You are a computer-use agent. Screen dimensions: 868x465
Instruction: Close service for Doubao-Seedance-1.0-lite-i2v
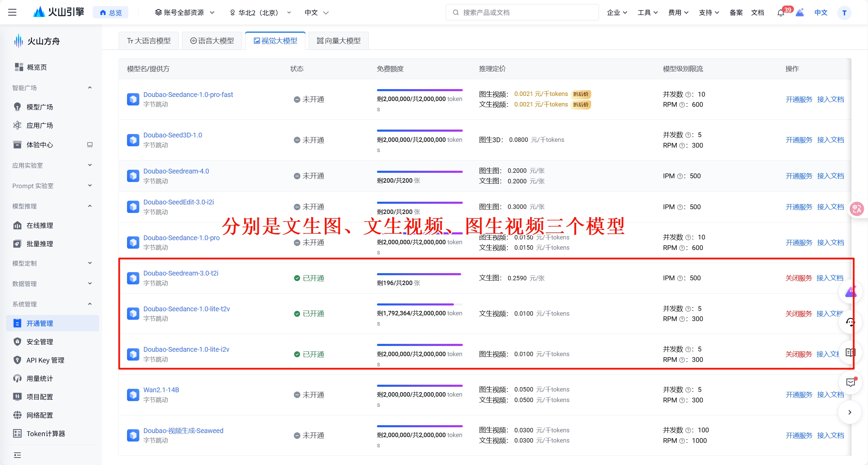tap(798, 354)
